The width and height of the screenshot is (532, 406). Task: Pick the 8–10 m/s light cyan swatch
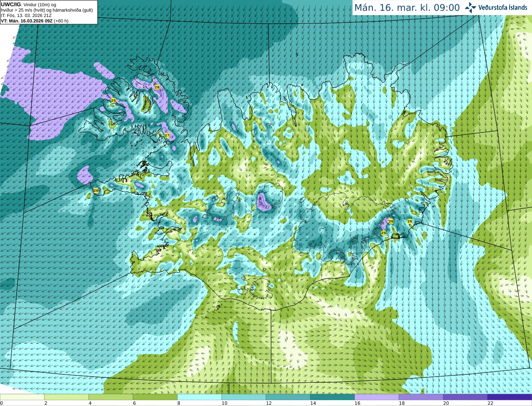tap(199, 397)
